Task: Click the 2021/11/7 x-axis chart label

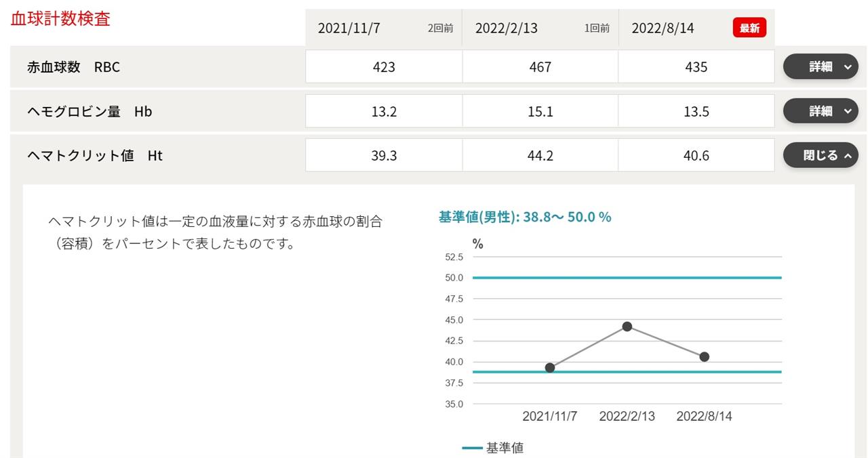Action: click(x=550, y=416)
